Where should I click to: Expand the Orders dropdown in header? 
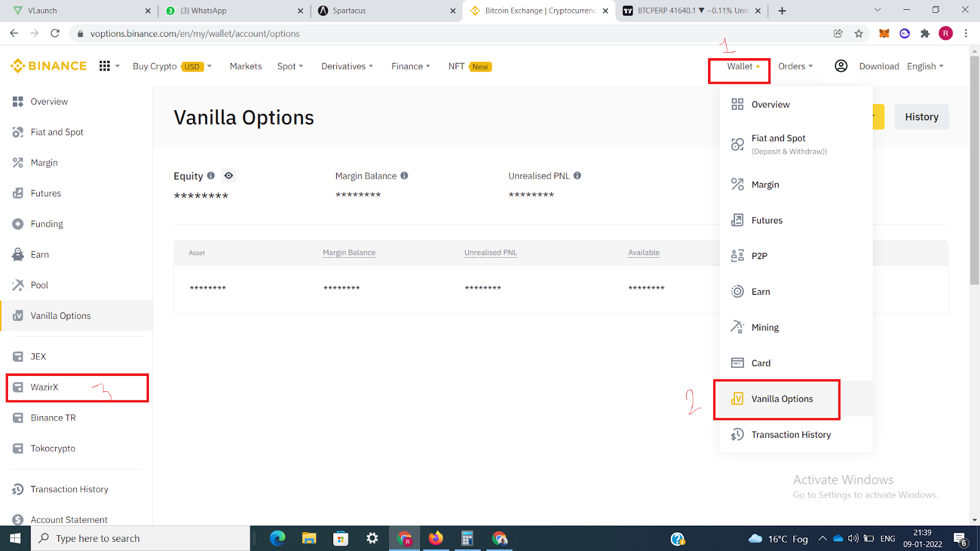click(795, 66)
